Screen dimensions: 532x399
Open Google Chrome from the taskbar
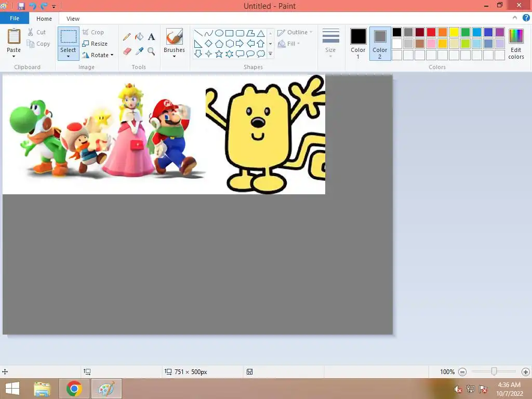74,389
